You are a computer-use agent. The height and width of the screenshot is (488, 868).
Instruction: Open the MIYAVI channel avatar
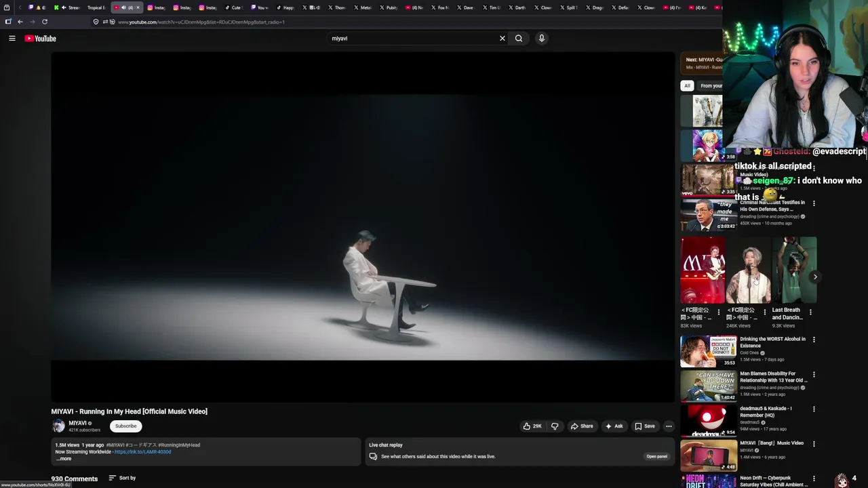tap(58, 426)
